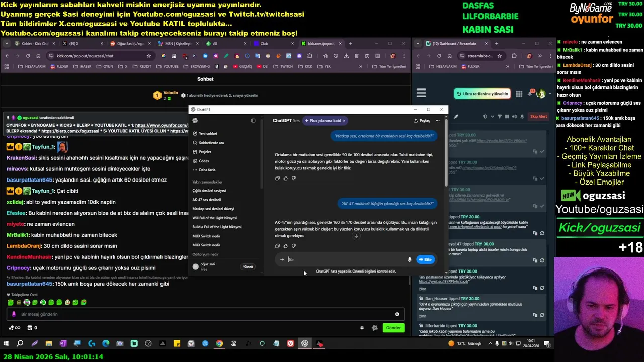Bookmark Kick page with star icon

tap(149, 56)
